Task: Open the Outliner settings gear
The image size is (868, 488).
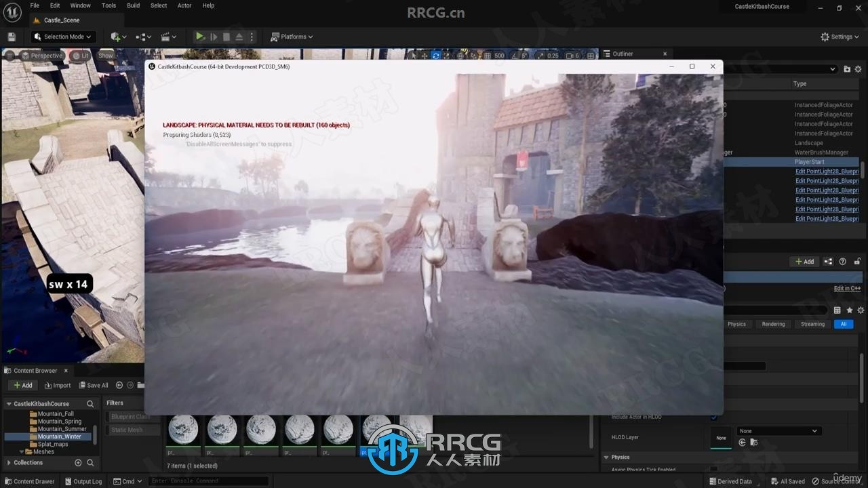Action: point(858,69)
